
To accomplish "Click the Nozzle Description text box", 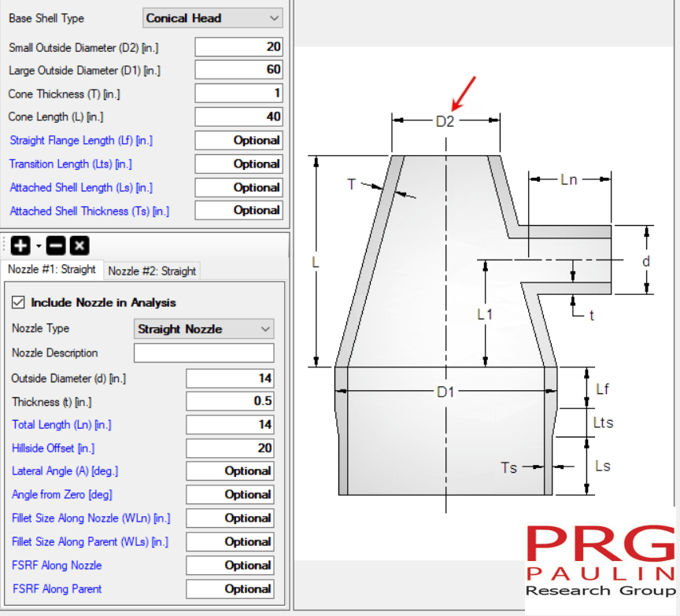I will [x=203, y=352].
